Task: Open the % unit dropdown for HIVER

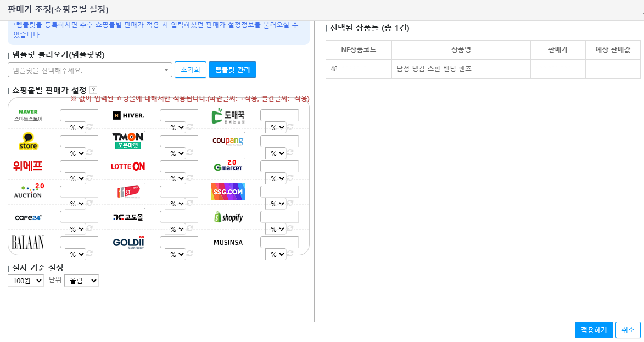Action: click(175, 128)
